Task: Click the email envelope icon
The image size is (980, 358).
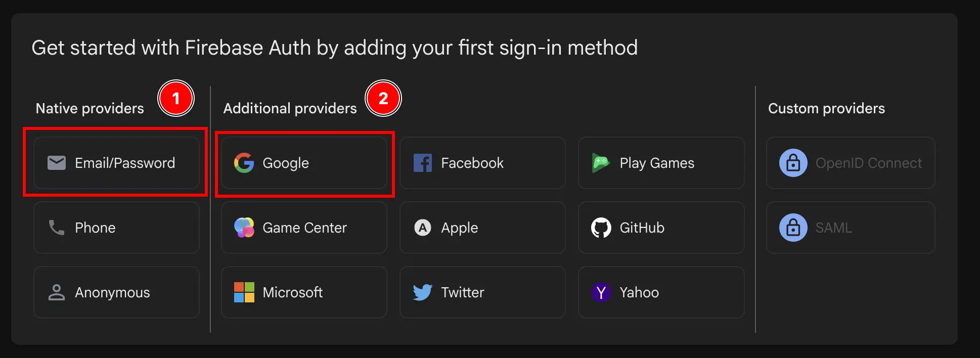Action: pos(57,163)
